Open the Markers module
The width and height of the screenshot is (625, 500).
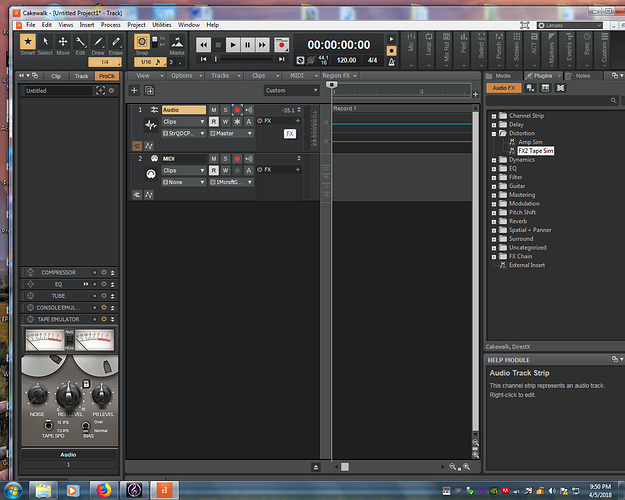[551, 49]
